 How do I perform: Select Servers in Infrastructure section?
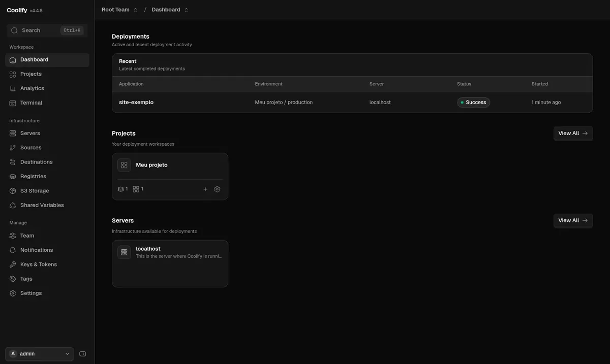pos(47,134)
